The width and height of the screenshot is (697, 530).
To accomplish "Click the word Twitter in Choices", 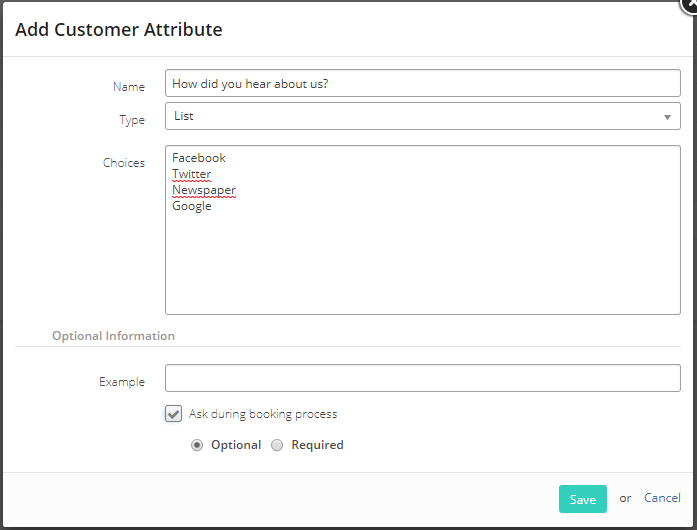I will point(192,174).
